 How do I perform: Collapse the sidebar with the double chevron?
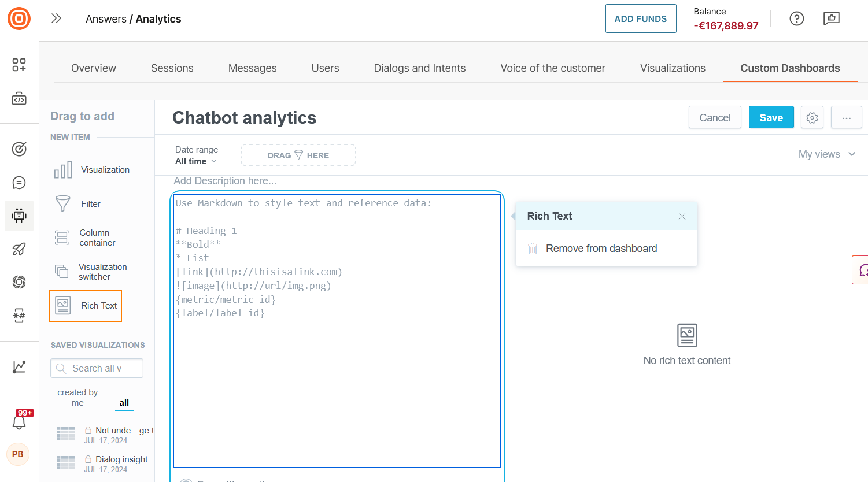click(x=56, y=18)
